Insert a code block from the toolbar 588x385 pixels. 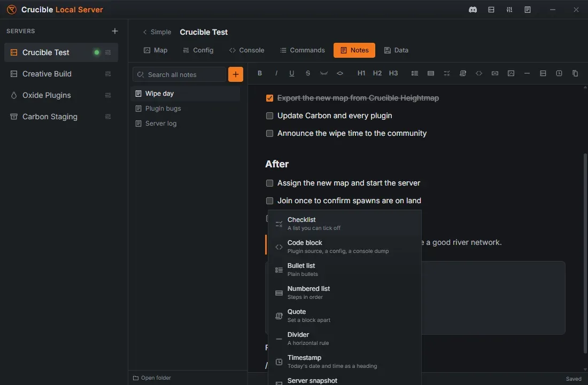pos(479,73)
